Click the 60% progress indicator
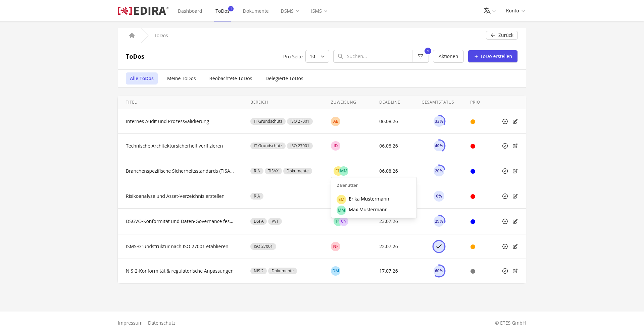This screenshot has height=333, width=644. [x=439, y=271]
